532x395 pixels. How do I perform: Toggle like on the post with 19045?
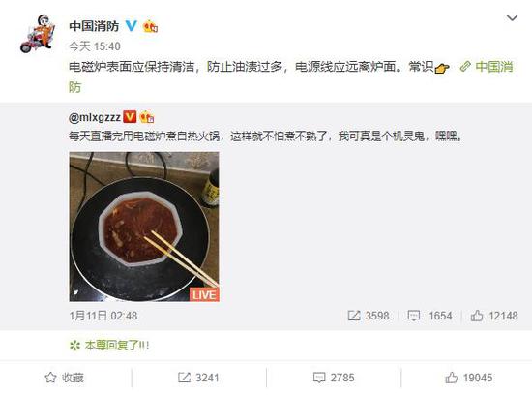point(468,378)
